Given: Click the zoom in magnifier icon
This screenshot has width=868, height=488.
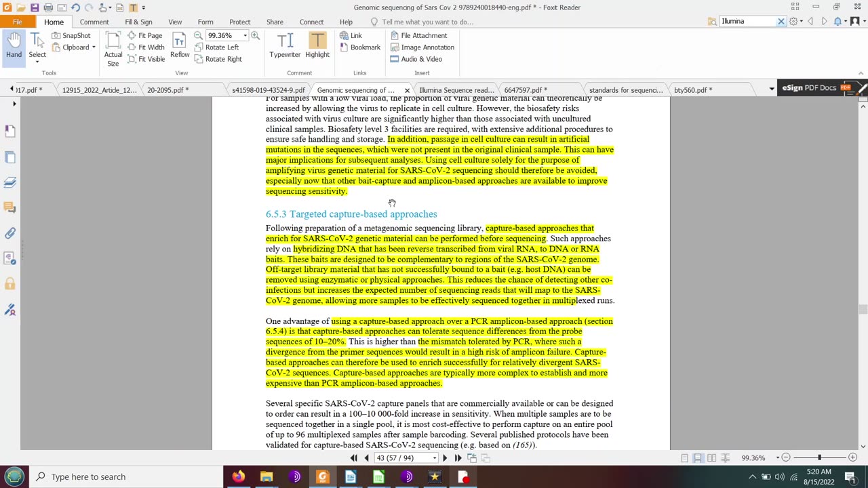Looking at the screenshot, I should [256, 35].
